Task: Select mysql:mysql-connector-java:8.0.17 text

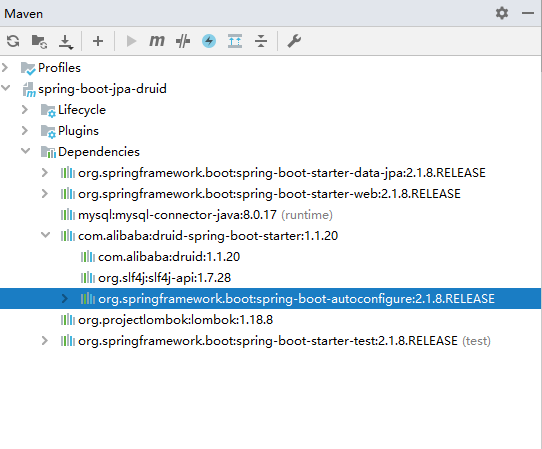Action: 177,215
